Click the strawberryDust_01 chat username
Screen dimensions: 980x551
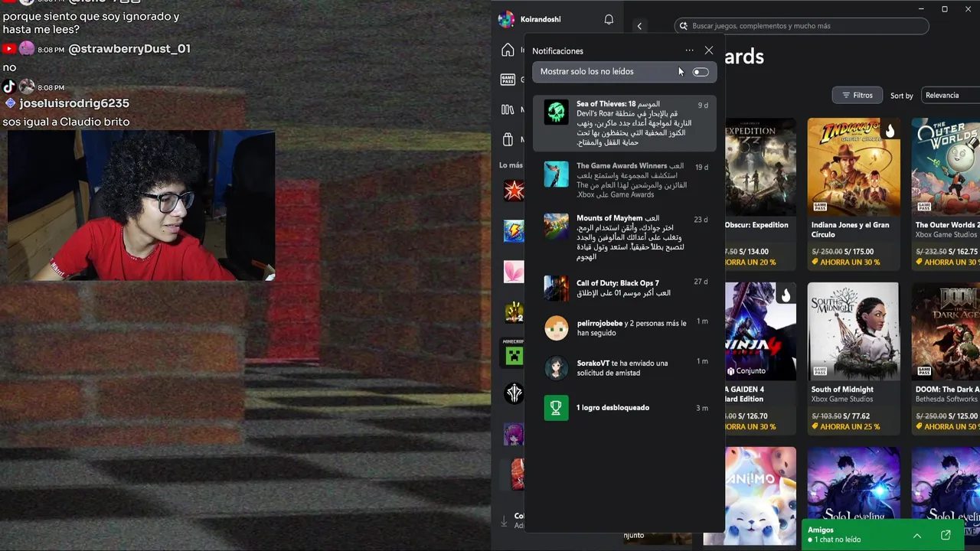[129, 49]
